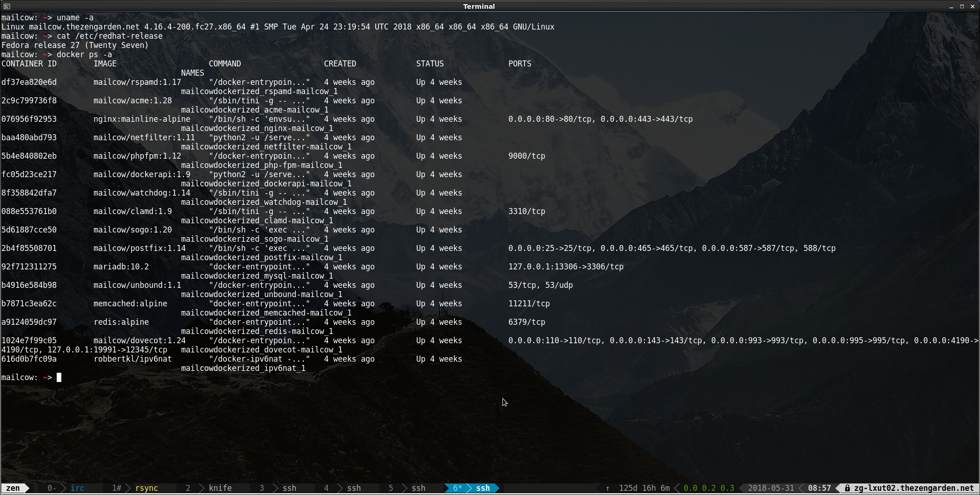Click the uname -a command line
Viewport: 980px width, 495px height.
[47, 18]
